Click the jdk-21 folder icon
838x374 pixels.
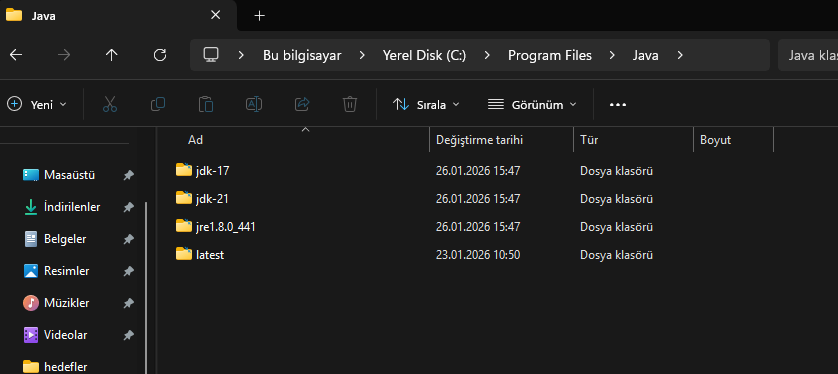[x=184, y=198]
